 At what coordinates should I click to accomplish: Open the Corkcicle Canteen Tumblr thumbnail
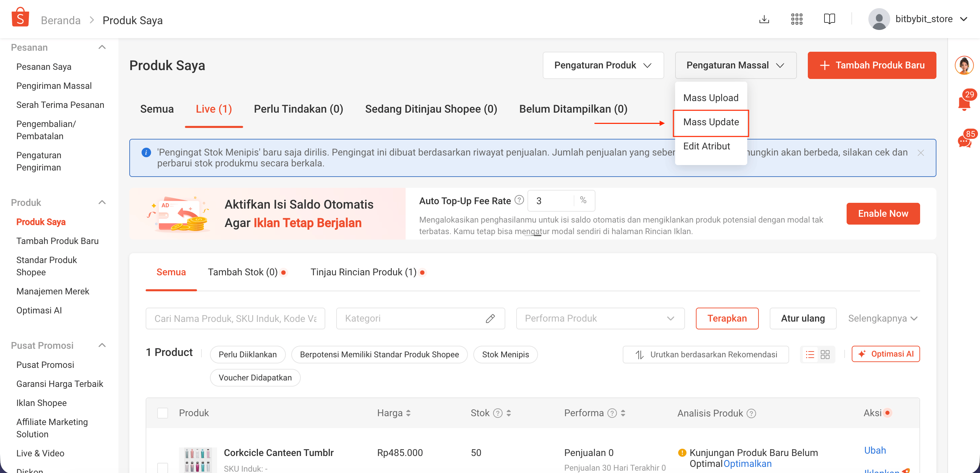(197, 460)
